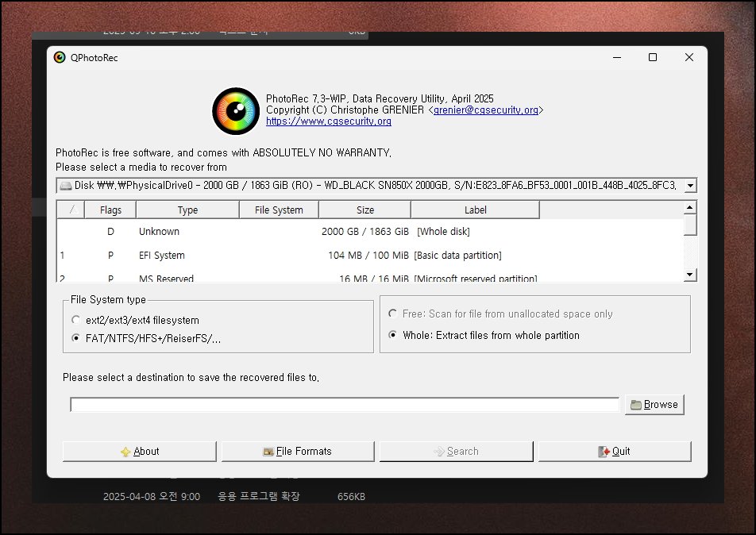The width and height of the screenshot is (756, 535).
Task: Click partition list scroll up arrow
Action: [x=690, y=207]
